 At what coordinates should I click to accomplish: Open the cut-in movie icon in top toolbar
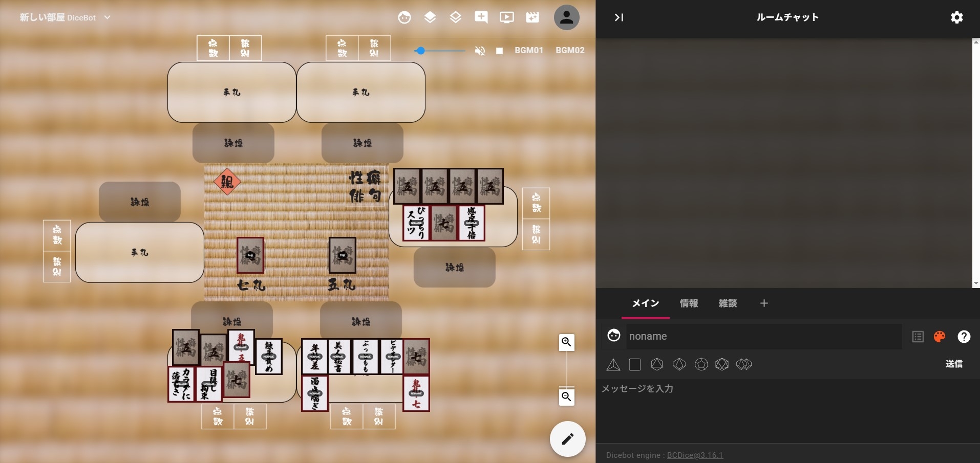[532, 17]
